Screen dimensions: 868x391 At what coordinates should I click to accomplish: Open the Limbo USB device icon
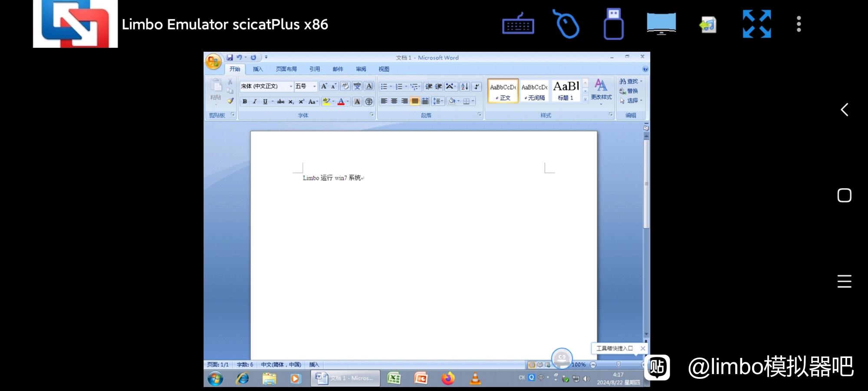click(614, 24)
